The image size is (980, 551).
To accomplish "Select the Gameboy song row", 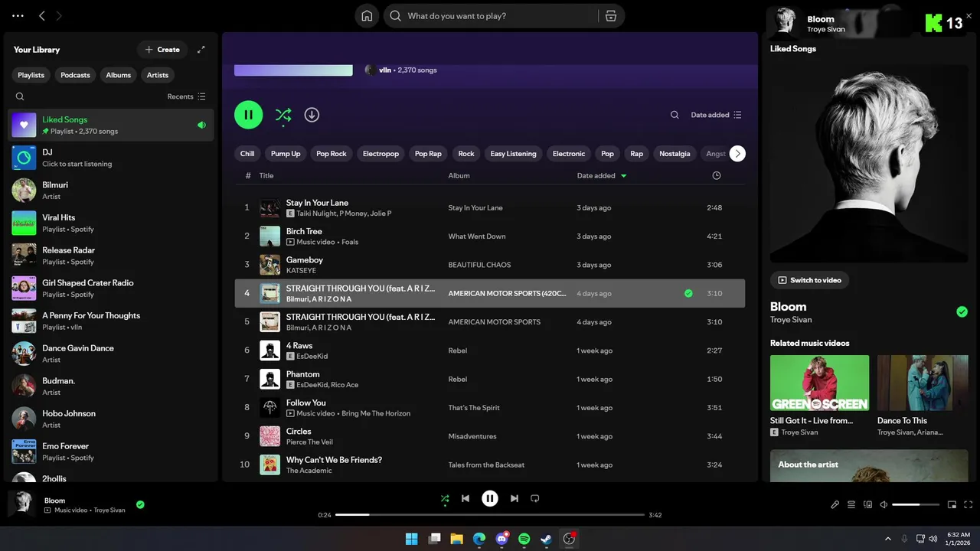I will pyautogui.click(x=490, y=265).
